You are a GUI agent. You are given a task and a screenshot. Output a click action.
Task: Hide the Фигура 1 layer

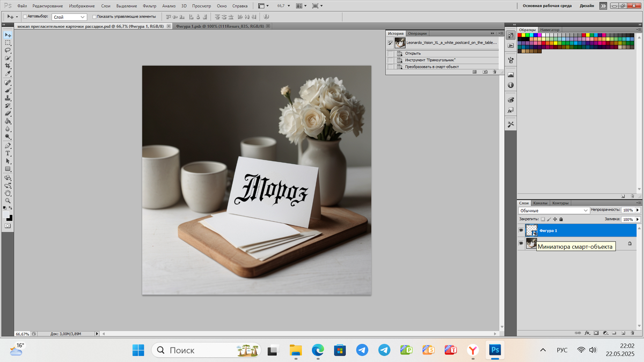[521, 231]
